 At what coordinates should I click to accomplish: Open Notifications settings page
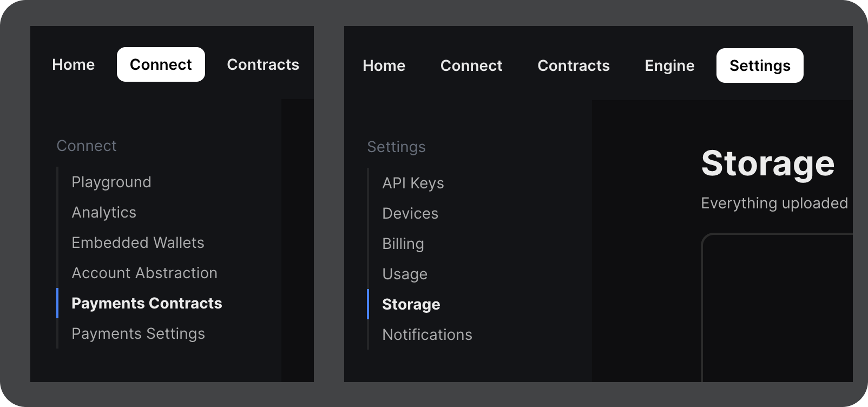click(x=427, y=334)
